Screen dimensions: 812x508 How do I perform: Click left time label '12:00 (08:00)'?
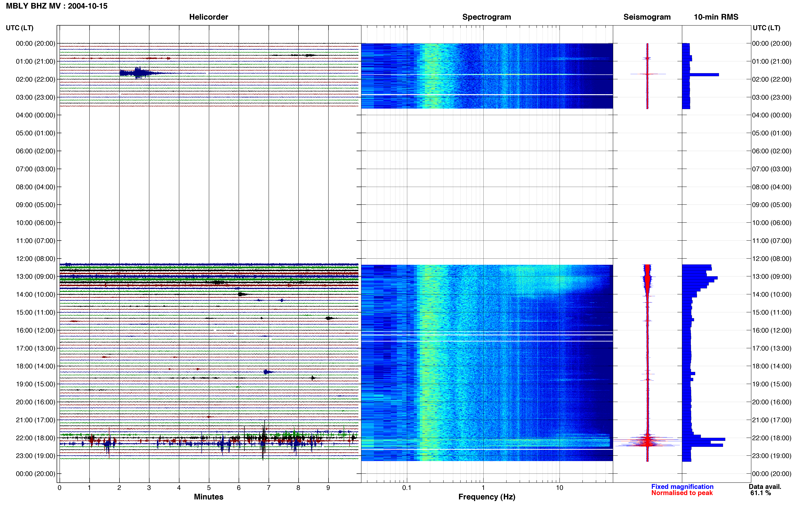pos(36,259)
